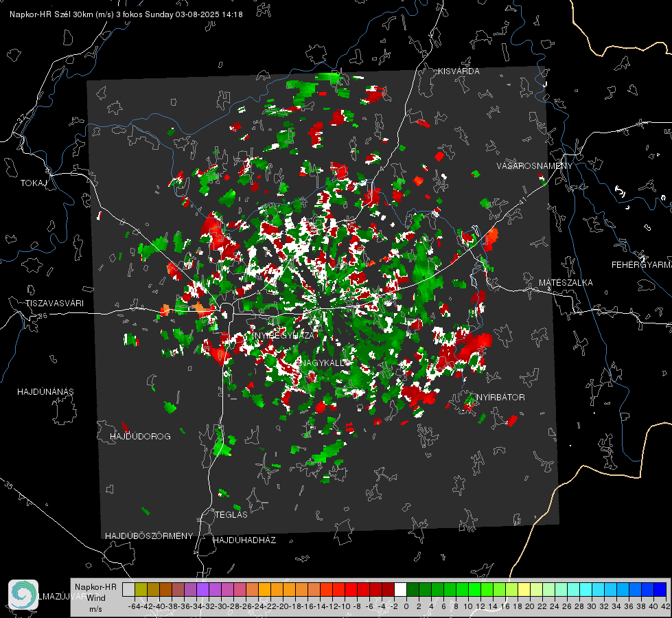672x618 pixels.
Task: Click the Napkor-HR label inside the legend
Action: 95,587
